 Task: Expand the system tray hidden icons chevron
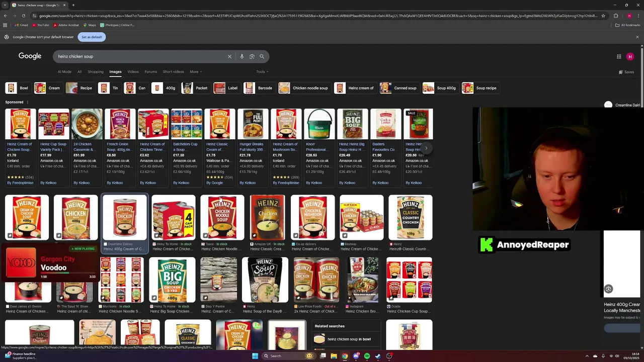point(587,356)
